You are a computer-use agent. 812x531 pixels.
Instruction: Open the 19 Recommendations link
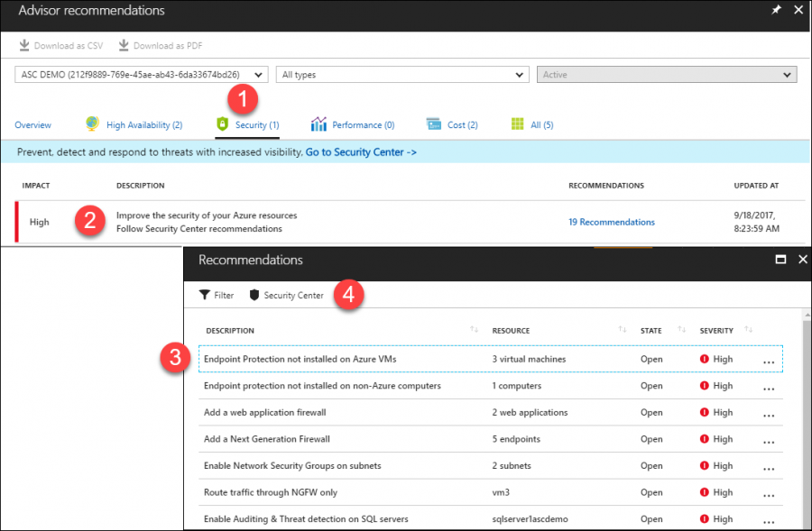tap(612, 222)
